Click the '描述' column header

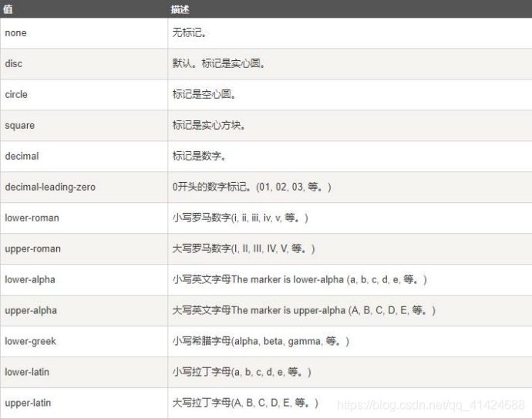pyautogui.click(x=350, y=8)
